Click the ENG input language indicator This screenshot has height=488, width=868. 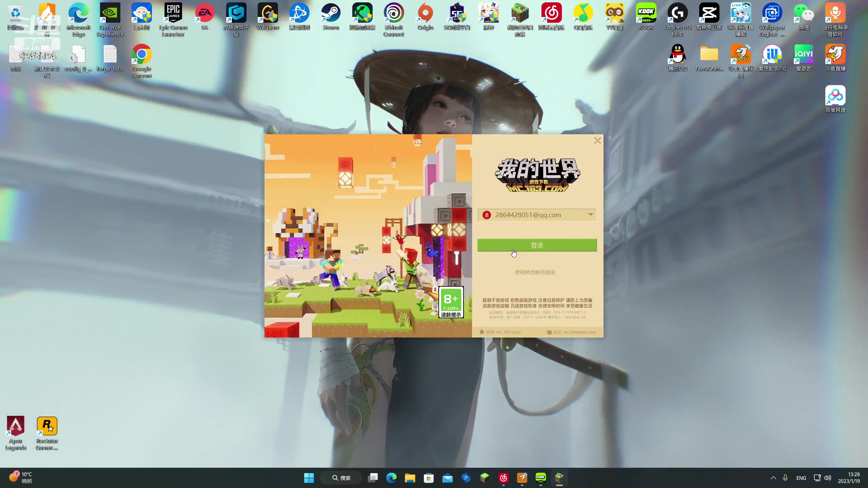(801, 478)
